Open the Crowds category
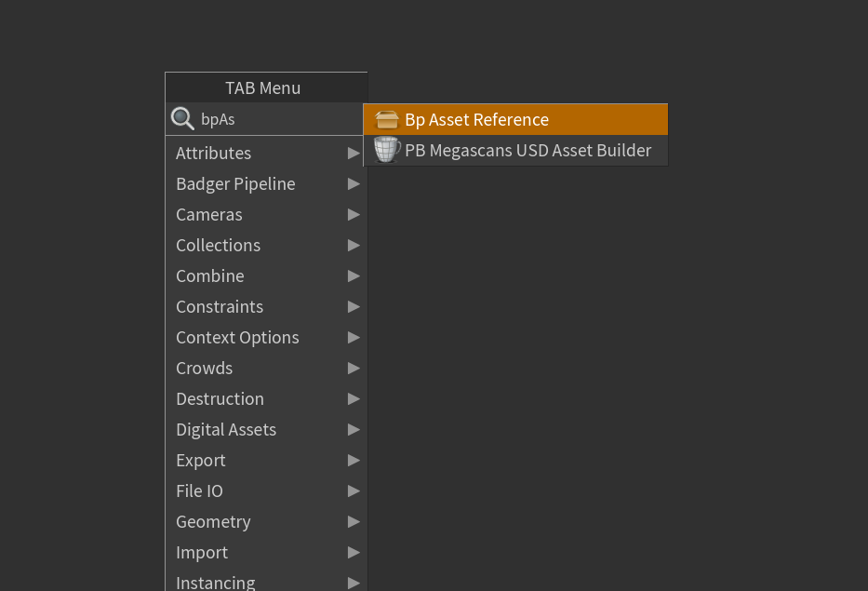Image resolution: width=868 pixels, height=591 pixels. click(205, 368)
